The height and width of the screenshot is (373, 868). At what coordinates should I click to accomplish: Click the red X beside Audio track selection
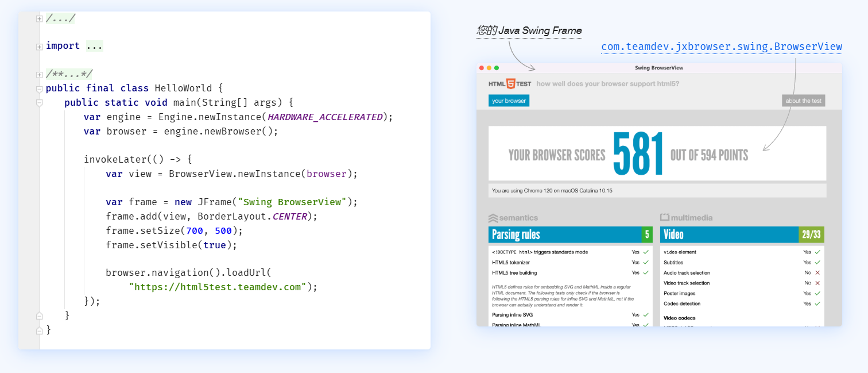[817, 273]
